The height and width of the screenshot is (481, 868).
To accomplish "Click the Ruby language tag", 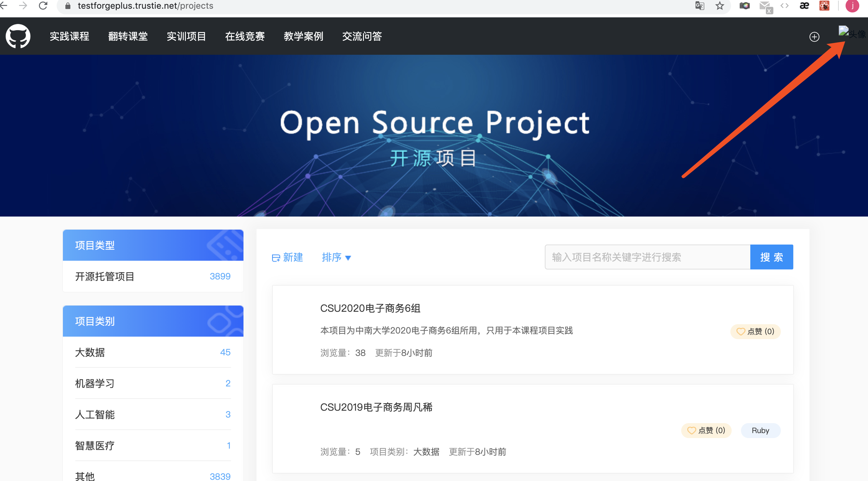I will (760, 431).
